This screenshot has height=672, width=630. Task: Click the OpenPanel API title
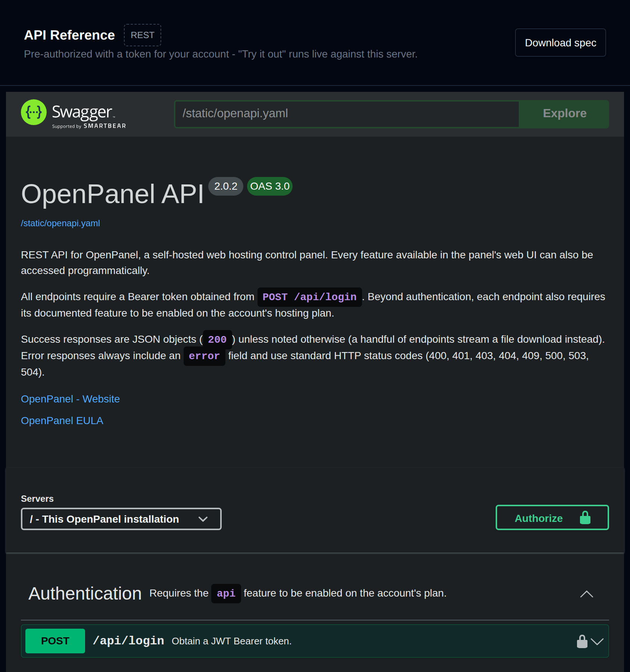[x=112, y=194]
